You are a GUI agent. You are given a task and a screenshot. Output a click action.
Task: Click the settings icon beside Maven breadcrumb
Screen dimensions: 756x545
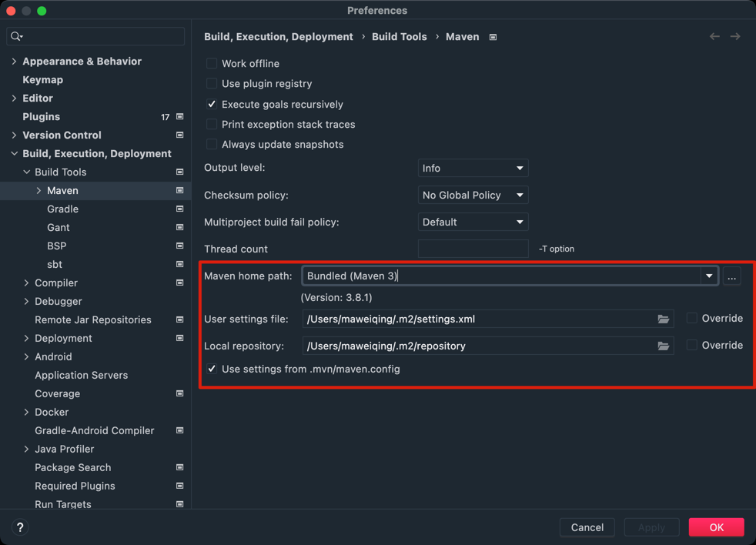click(x=491, y=36)
